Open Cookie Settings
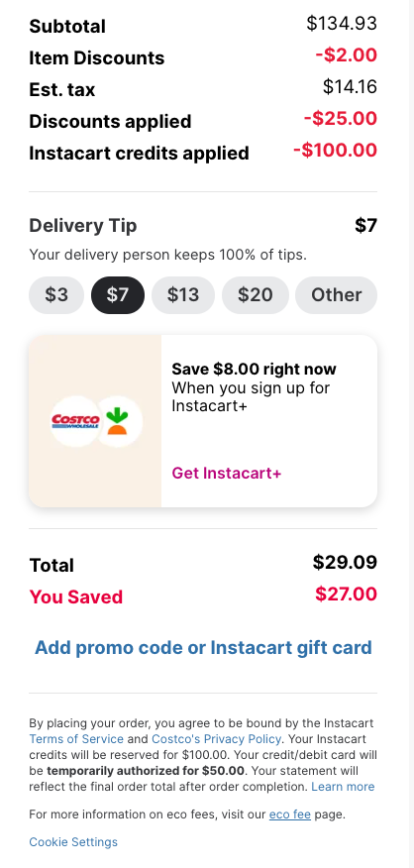414x868 pixels. [73, 842]
